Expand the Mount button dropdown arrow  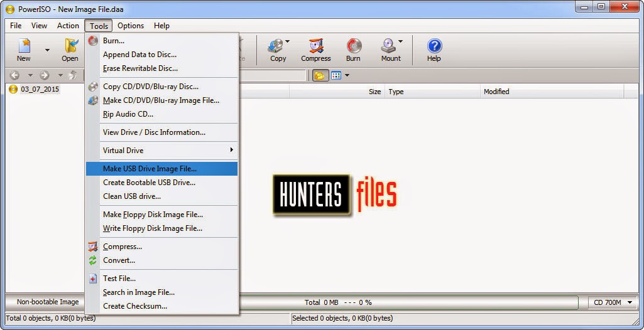tap(400, 41)
